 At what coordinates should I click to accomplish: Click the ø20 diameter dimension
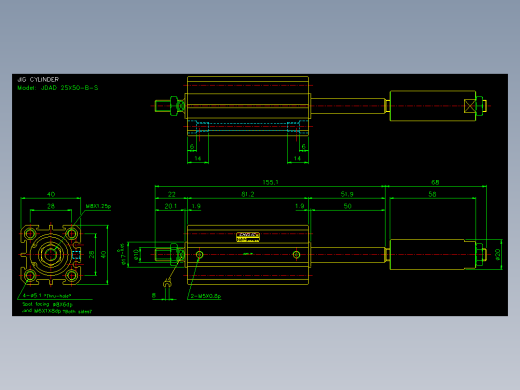point(498,254)
